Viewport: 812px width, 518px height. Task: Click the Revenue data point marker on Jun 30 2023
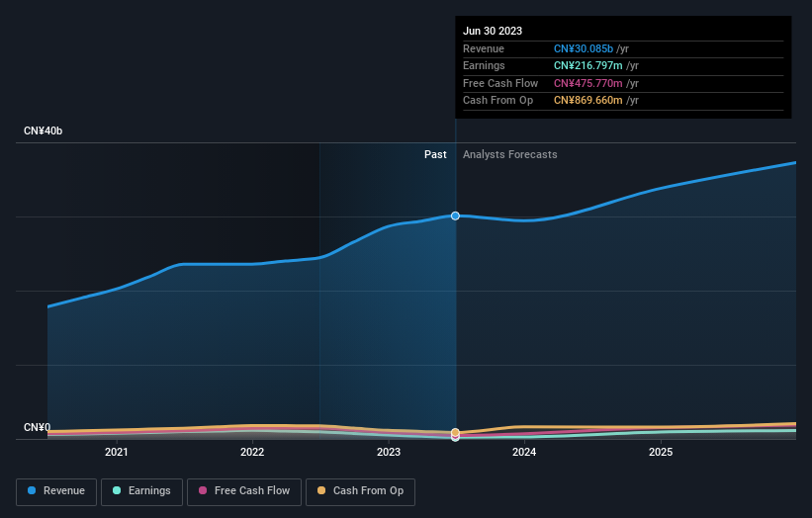coord(455,216)
